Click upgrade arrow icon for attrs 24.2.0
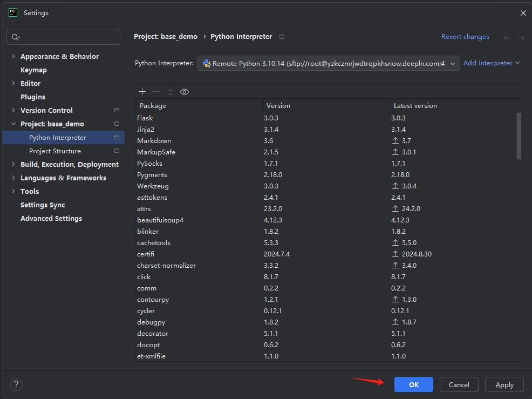The height and width of the screenshot is (399, 532). pos(395,208)
